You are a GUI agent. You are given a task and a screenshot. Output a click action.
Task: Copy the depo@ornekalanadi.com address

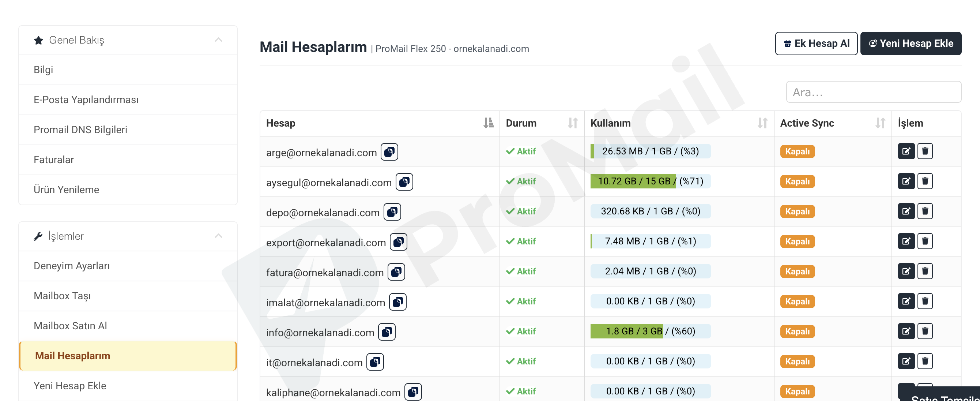click(x=392, y=212)
